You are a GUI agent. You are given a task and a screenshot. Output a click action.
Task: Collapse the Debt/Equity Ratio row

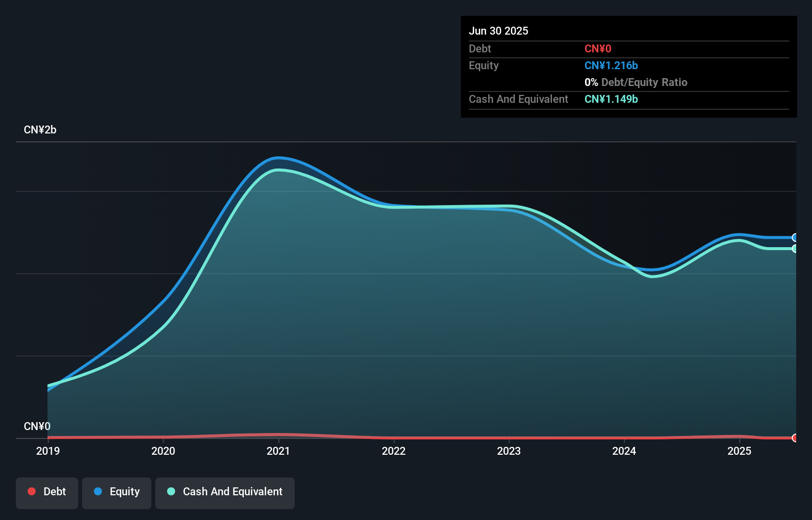tap(636, 82)
